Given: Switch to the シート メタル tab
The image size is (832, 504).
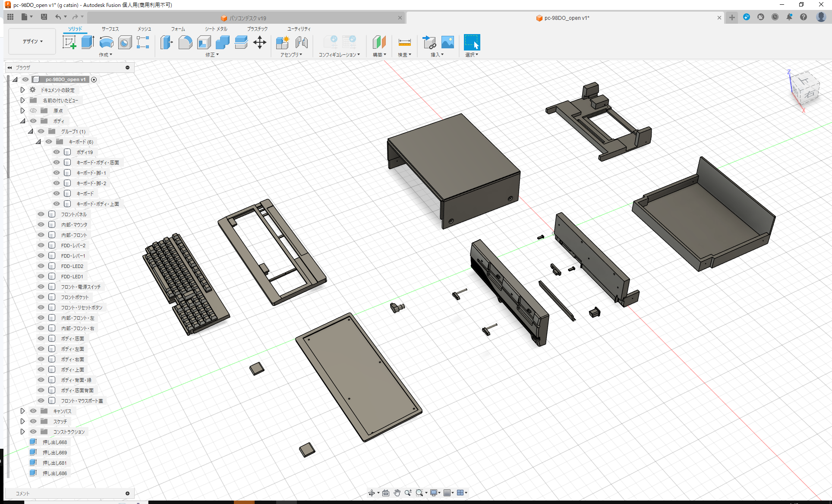Looking at the screenshot, I should pos(215,28).
